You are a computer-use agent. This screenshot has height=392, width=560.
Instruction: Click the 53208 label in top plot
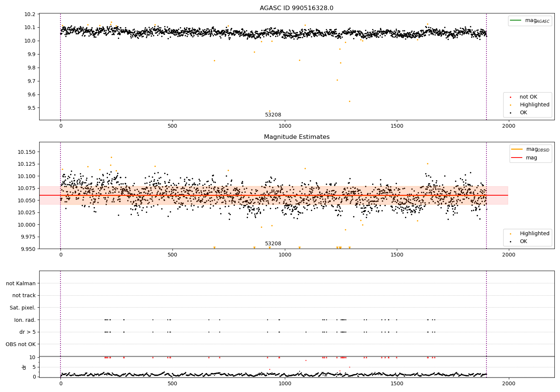point(273,115)
